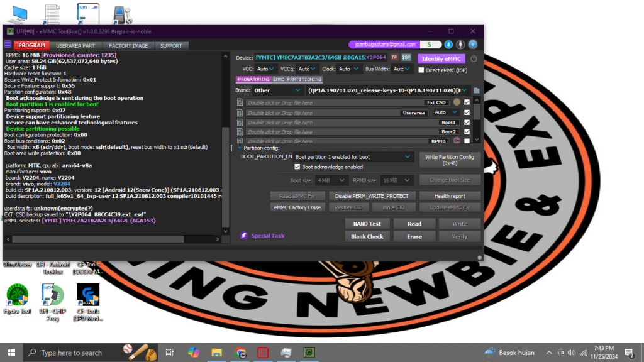Check the RPMB row checkbox

(467, 141)
